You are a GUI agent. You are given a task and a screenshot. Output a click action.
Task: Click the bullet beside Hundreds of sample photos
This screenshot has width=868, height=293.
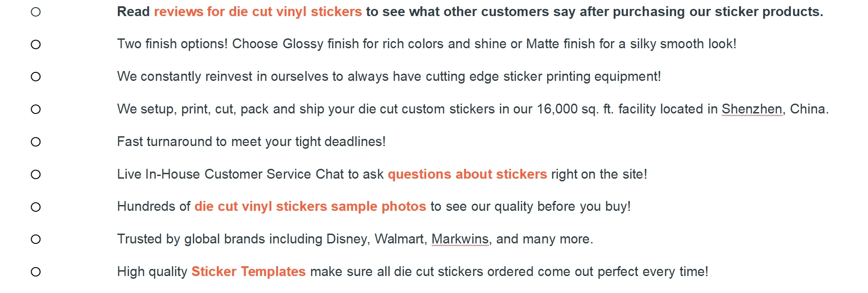(36, 207)
